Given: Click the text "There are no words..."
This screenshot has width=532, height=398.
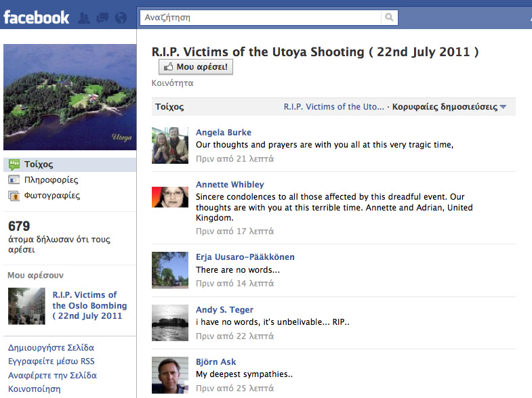Looking at the screenshot, I should tap(238, 270).
